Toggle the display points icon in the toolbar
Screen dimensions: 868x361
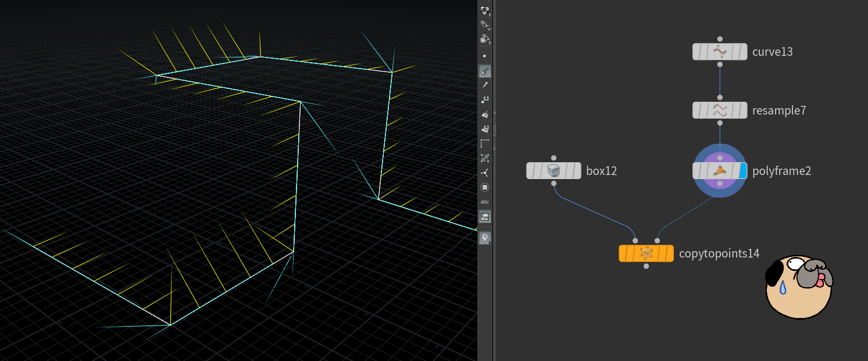[x=485, y=56]
